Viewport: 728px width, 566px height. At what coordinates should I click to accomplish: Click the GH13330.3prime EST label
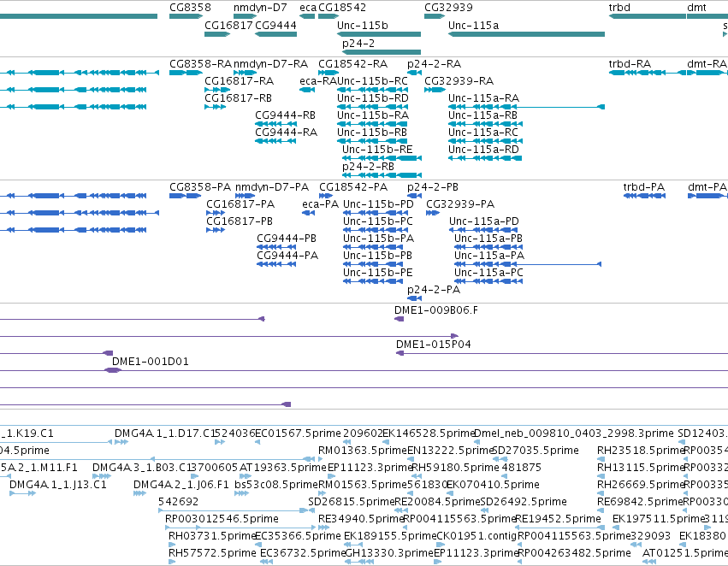point(389,553)
